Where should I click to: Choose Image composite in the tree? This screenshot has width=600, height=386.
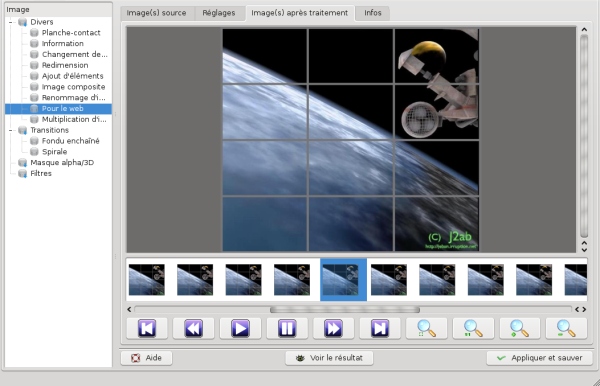(73, 87)
